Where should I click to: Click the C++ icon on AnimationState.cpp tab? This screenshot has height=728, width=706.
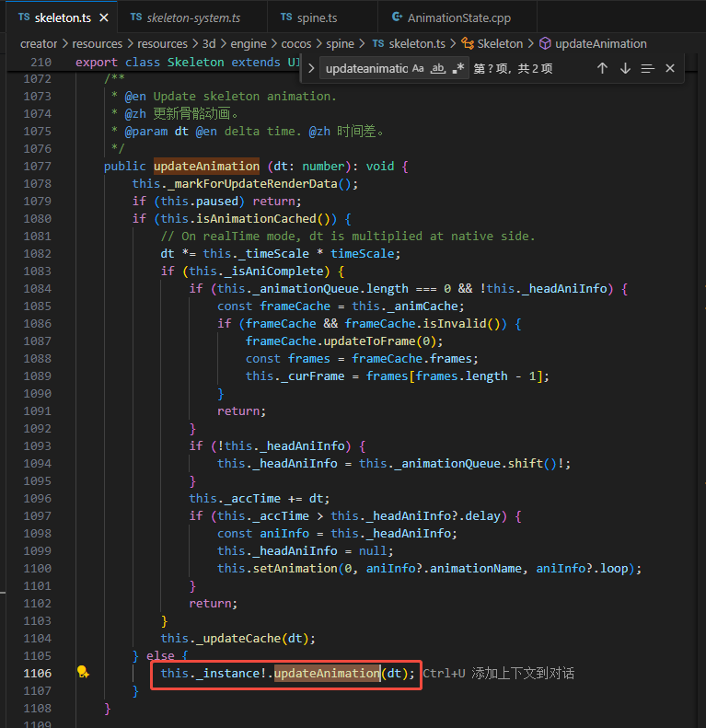(x=397, y=17)
